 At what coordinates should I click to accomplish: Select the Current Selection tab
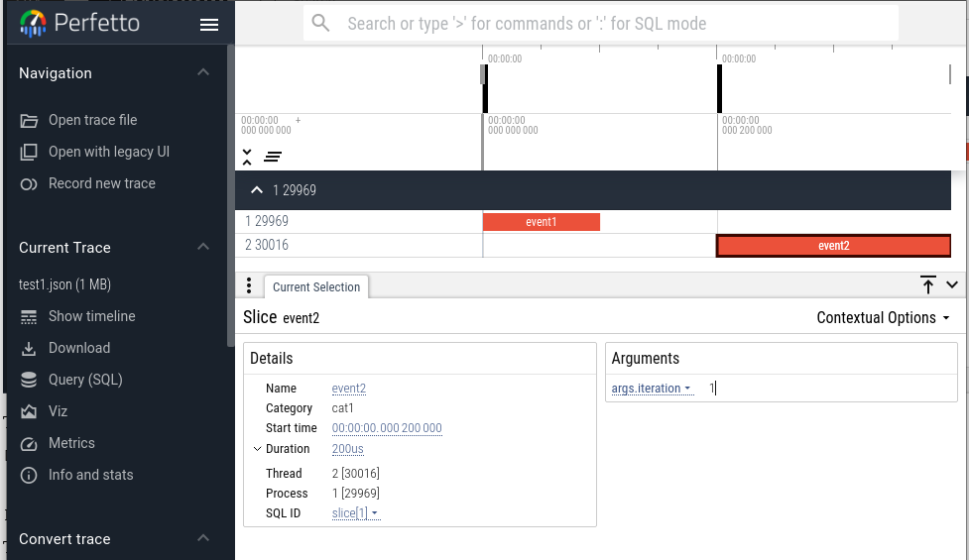point(316,287)
